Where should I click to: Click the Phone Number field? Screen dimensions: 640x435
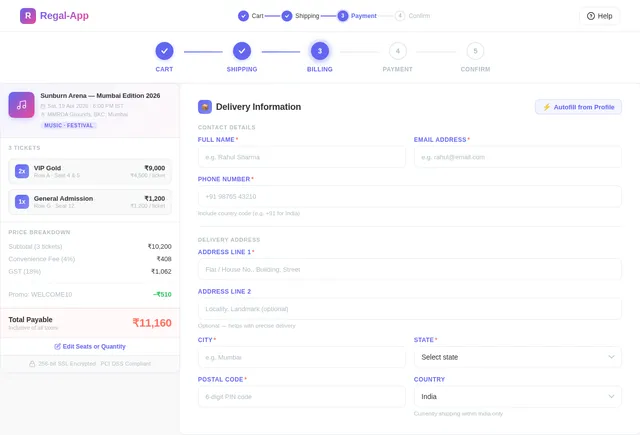(410, 197)
